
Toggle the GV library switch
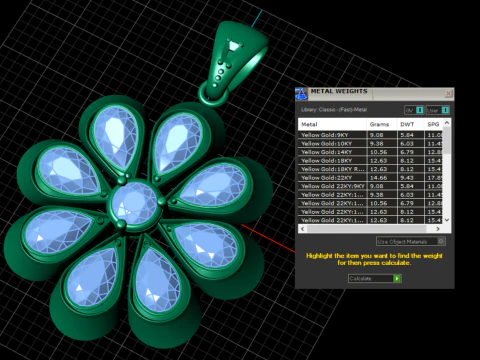tap(414, 110)
